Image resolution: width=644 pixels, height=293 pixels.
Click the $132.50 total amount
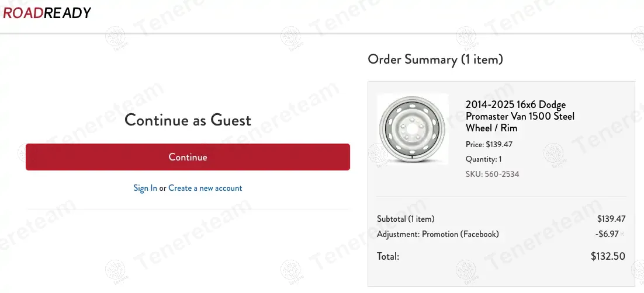click(x=608, y=256)
